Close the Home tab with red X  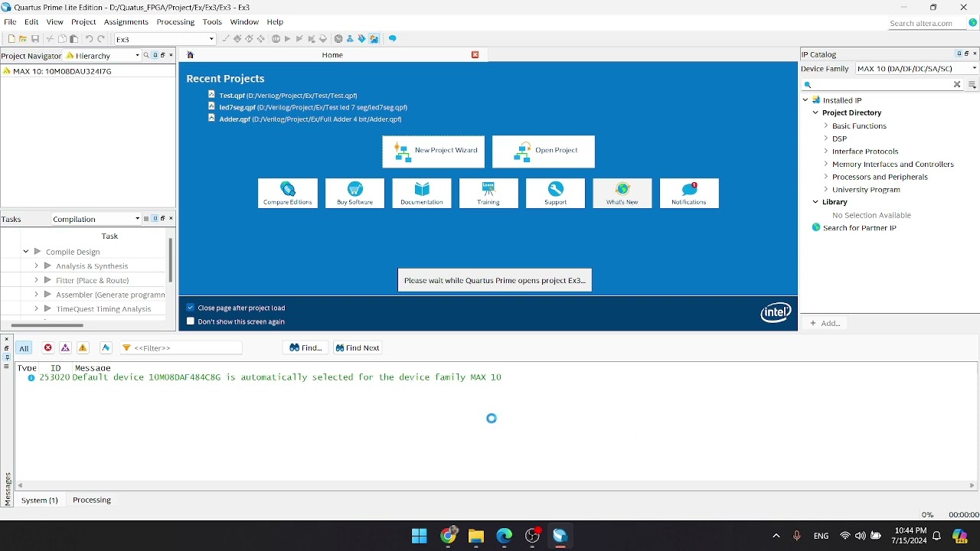[x=475, y=55]
